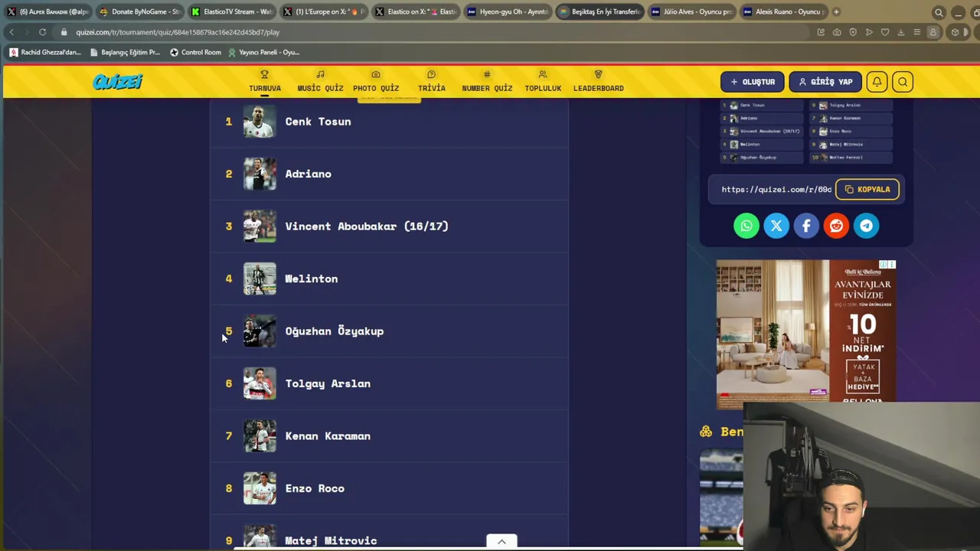Click the Quizei site search icon
980x551 pixels.
click(903, 82)
